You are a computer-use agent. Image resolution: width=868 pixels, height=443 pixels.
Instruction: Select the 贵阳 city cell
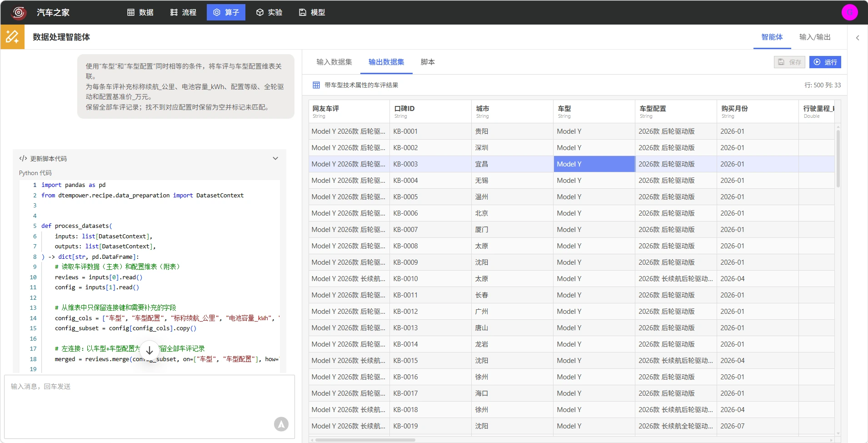click(x=512, y=131)
